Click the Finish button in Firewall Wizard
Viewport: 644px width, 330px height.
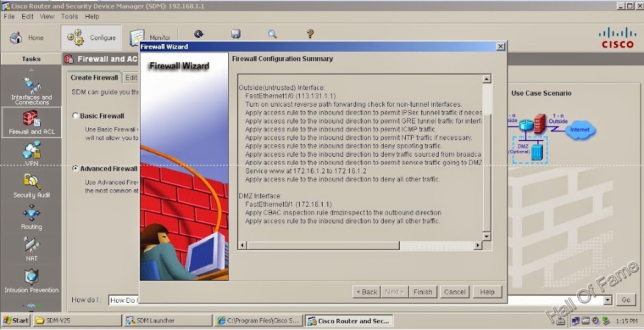(423, 292)
